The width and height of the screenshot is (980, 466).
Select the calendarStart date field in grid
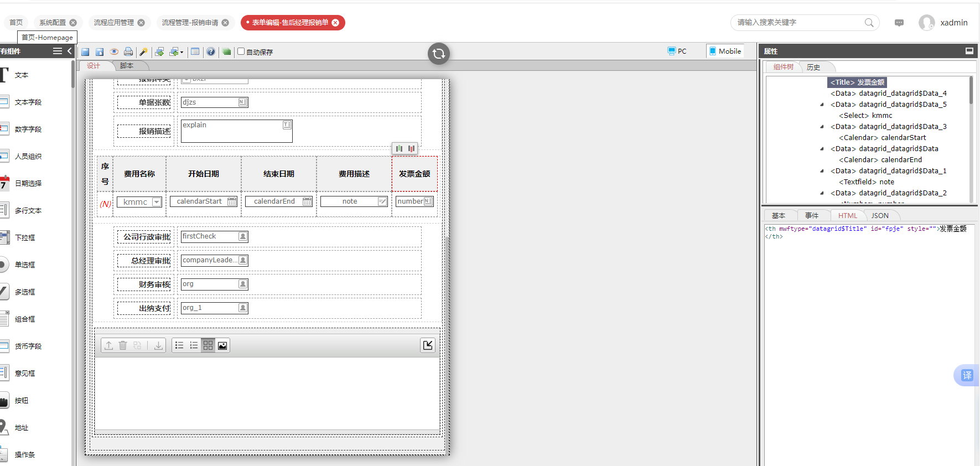[204, 201]
